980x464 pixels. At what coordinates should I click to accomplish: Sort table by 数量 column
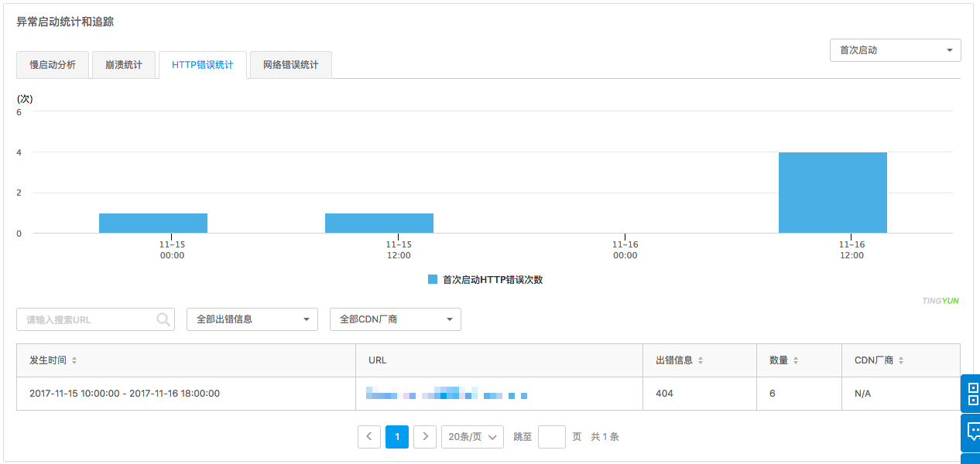(796, 361)
